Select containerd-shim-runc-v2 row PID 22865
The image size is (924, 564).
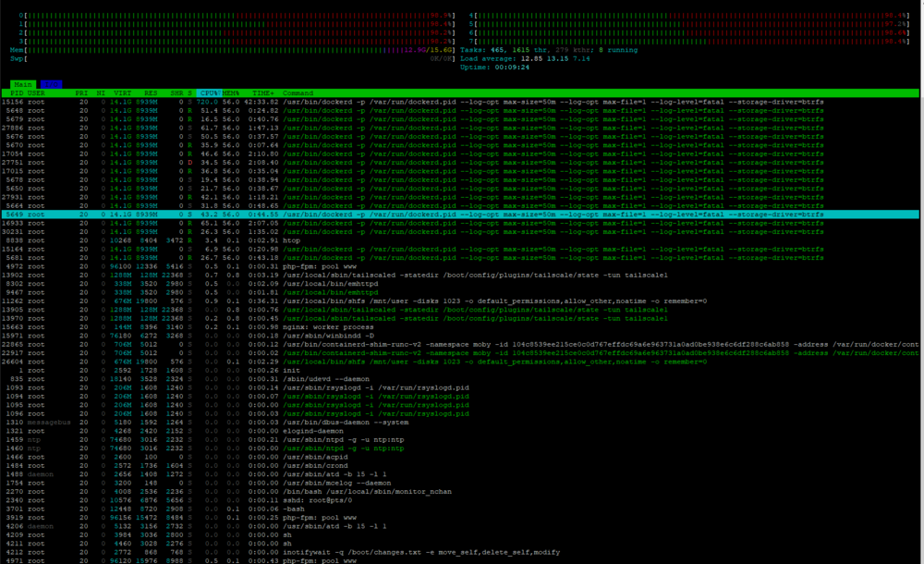(x=459, y=345)
